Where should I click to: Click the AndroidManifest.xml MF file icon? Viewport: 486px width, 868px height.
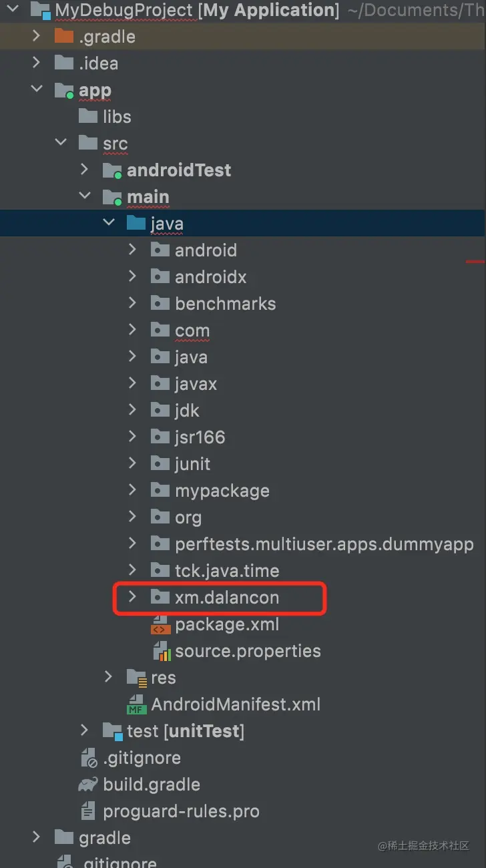point(137,704)
